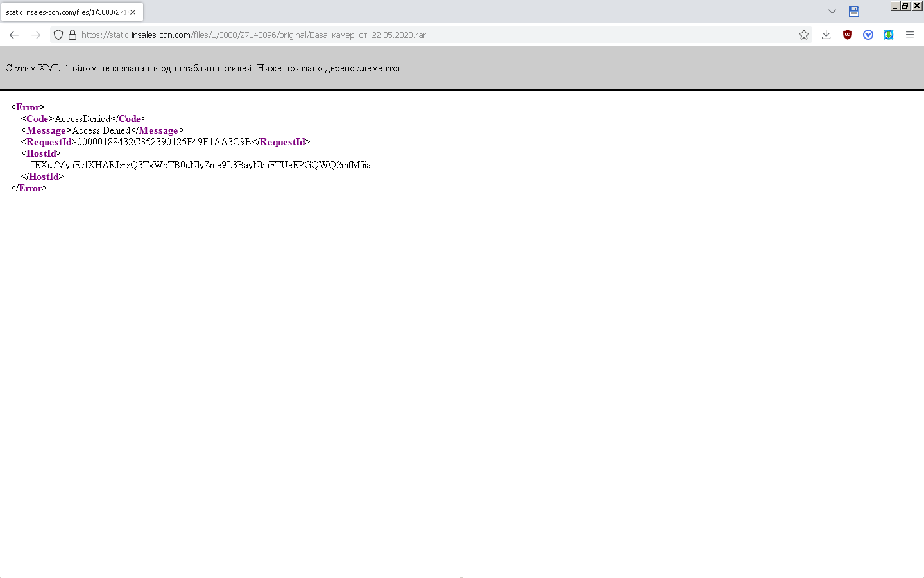Viewport: 924px width, 578px height.
Task: Click the RequestId value 00000188432C...
Action: pos(164,142)
